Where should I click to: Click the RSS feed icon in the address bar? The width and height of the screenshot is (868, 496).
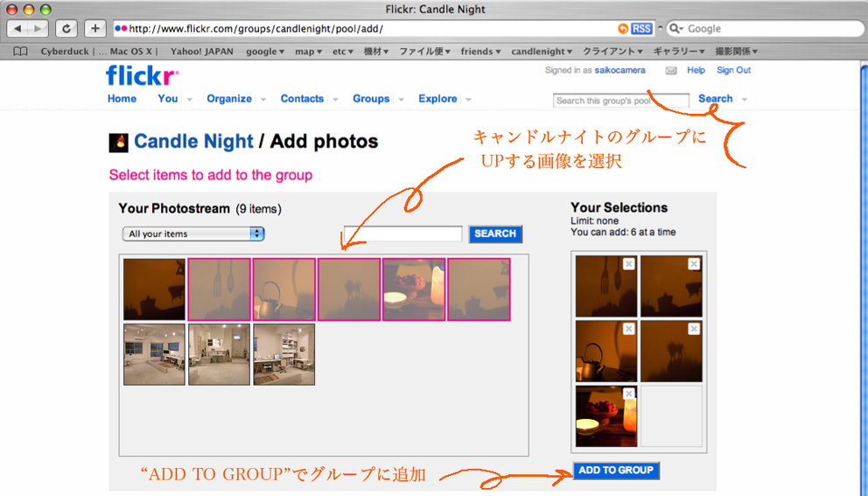tap(641, 29)
